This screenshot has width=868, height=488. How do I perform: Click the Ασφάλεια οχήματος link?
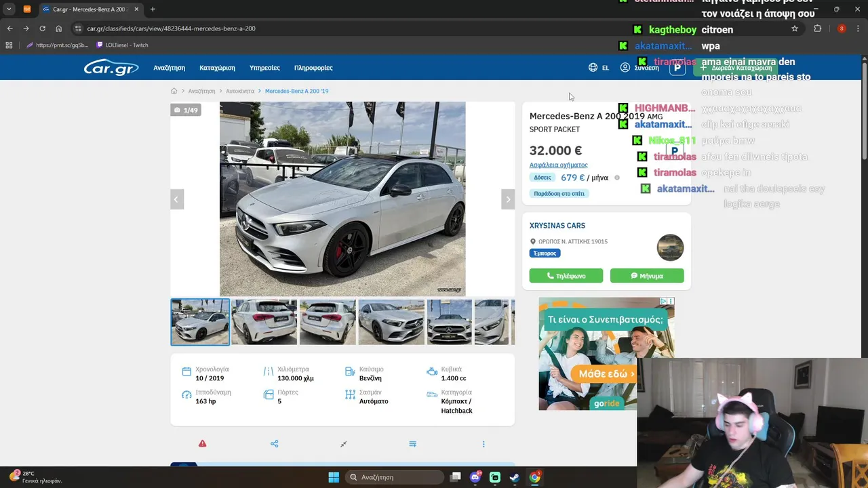click(x=558, y=165)
